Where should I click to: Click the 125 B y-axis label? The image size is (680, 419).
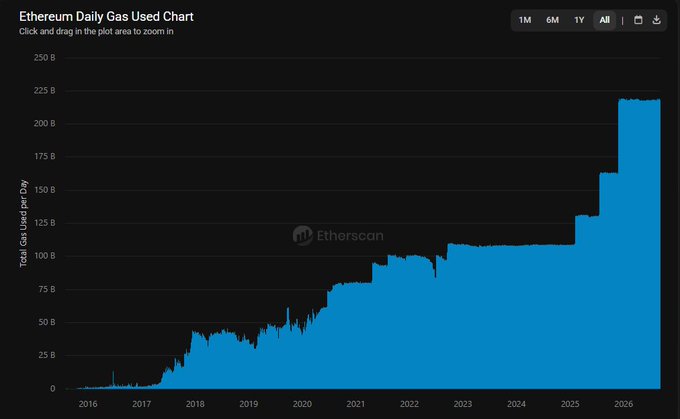click(45, 223)
